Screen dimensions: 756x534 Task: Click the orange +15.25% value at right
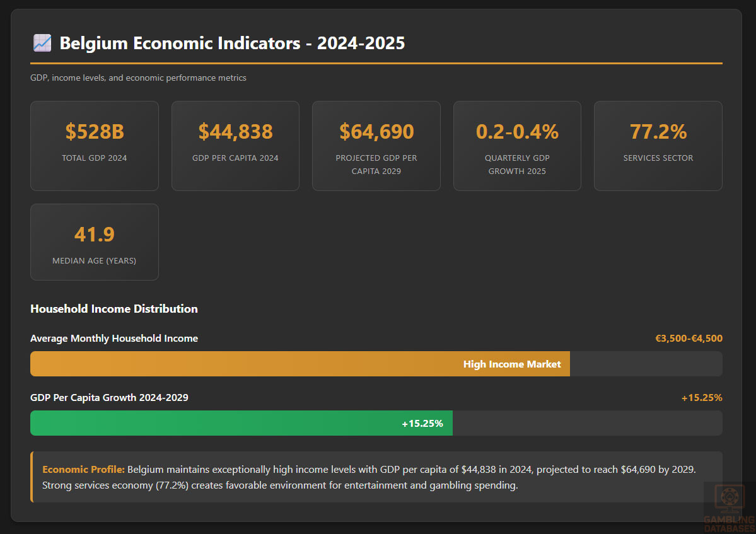tap(701, 397)
